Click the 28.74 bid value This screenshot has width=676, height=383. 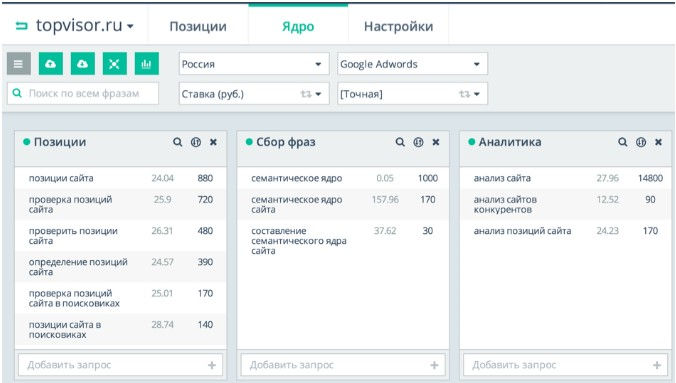click(x=162, y=324)
